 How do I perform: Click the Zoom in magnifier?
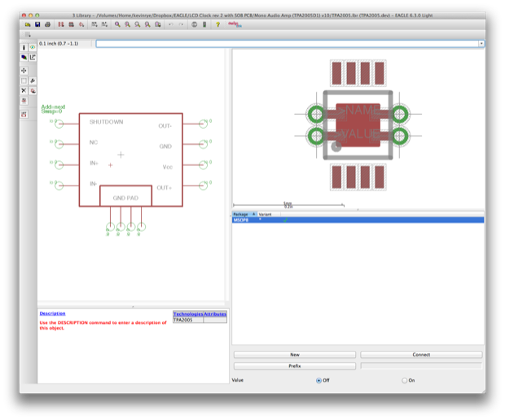tap(128, 24)
